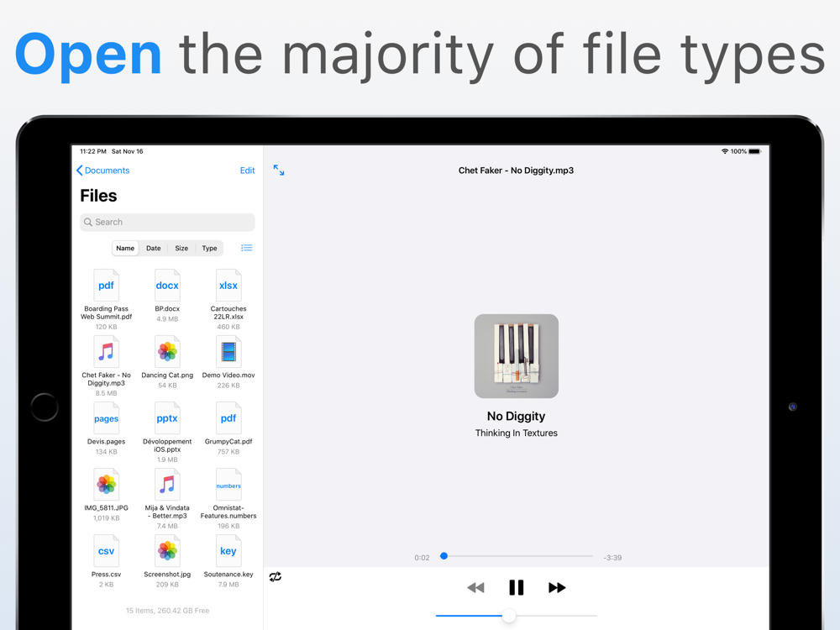This screenshot has width=840, height=630.
Task: Click the '15 Items, 260.42 GB Free' footer
Action: (168, 611)
